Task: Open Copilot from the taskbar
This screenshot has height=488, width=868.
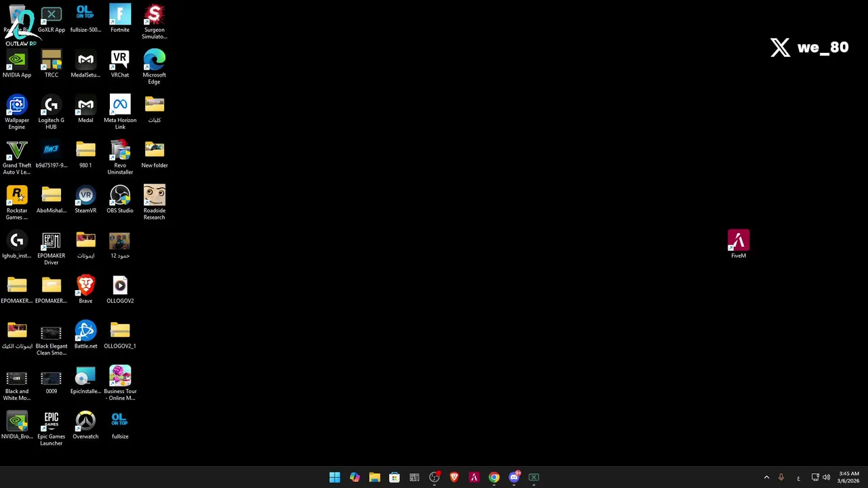Action: click(355, 477)
